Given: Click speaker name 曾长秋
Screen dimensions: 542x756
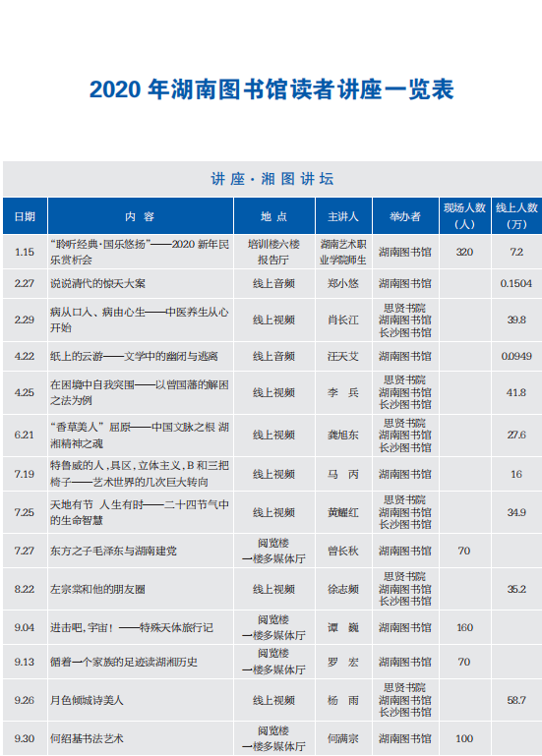Looking at the screenshot, I should point(343,552).
